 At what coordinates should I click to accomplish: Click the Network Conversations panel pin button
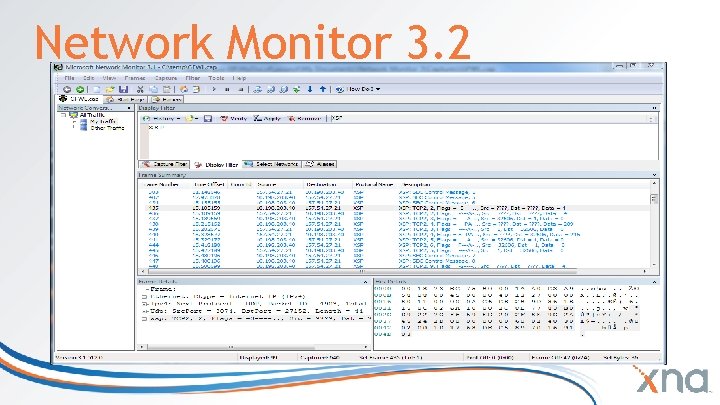[129, 107]
